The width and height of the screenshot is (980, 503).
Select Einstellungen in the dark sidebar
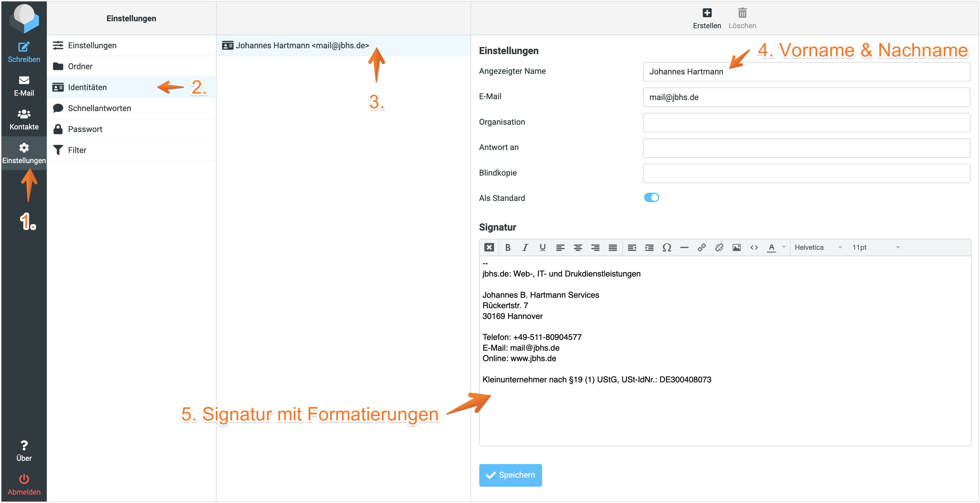click(x=24, y=153)
